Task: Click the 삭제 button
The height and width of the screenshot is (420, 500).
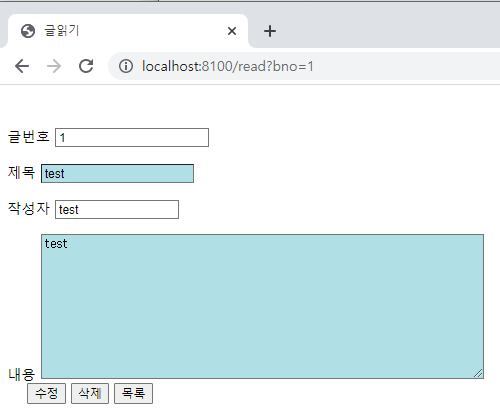Action: [x=90, y=393]
